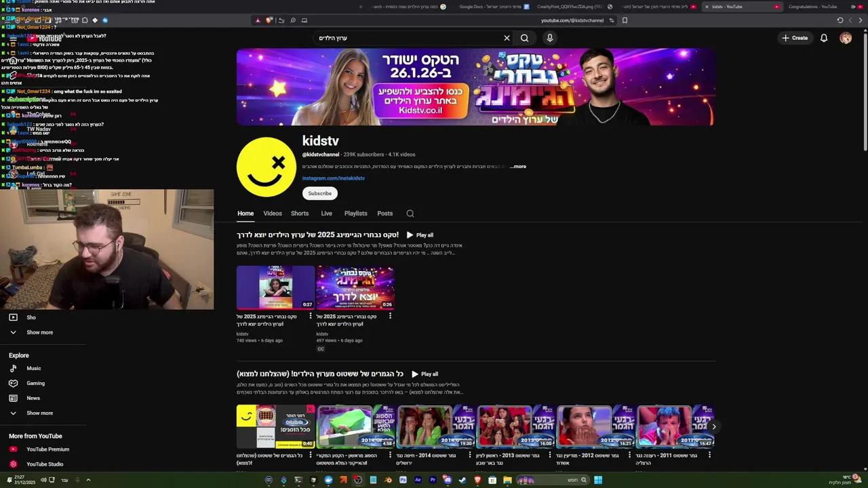Image resolution: width=868 pixels, height=488 pixels.
Task: Open Steam from the taskbar
Action: click(462, 480)
